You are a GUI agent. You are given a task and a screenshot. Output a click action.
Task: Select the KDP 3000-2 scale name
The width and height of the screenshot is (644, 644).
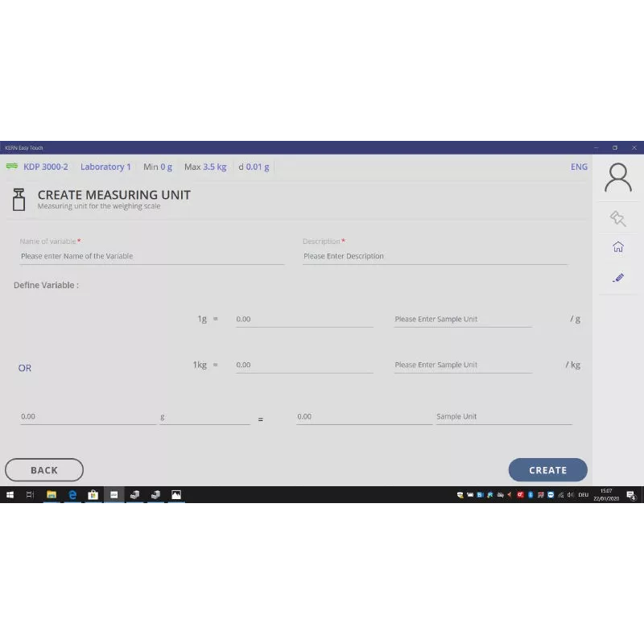pyautogui.click(x=46, y=167)
